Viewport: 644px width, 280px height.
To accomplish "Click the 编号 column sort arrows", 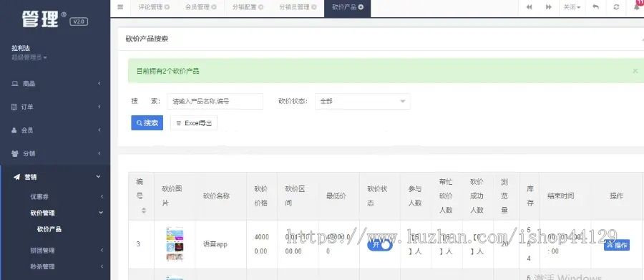I will pos(143,211).
